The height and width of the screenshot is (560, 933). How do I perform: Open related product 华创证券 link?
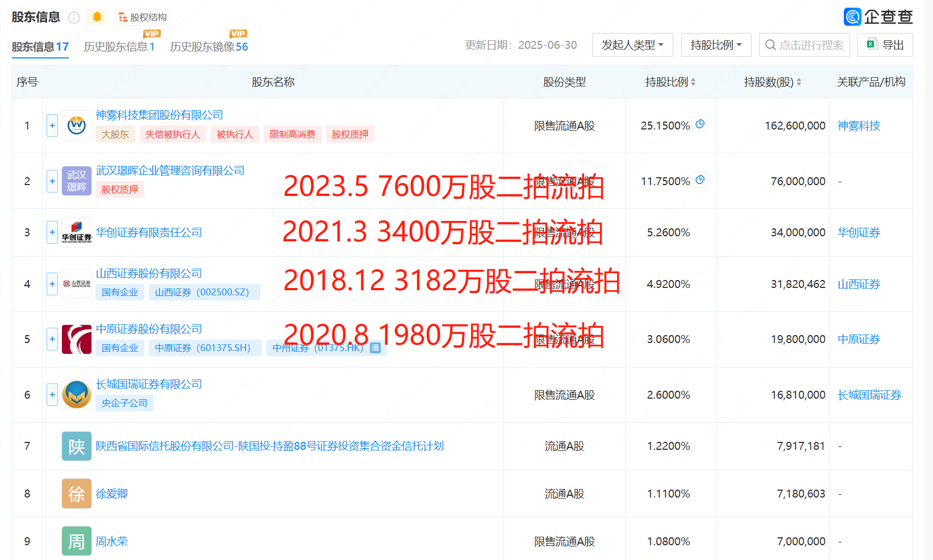tap(859, 232)
